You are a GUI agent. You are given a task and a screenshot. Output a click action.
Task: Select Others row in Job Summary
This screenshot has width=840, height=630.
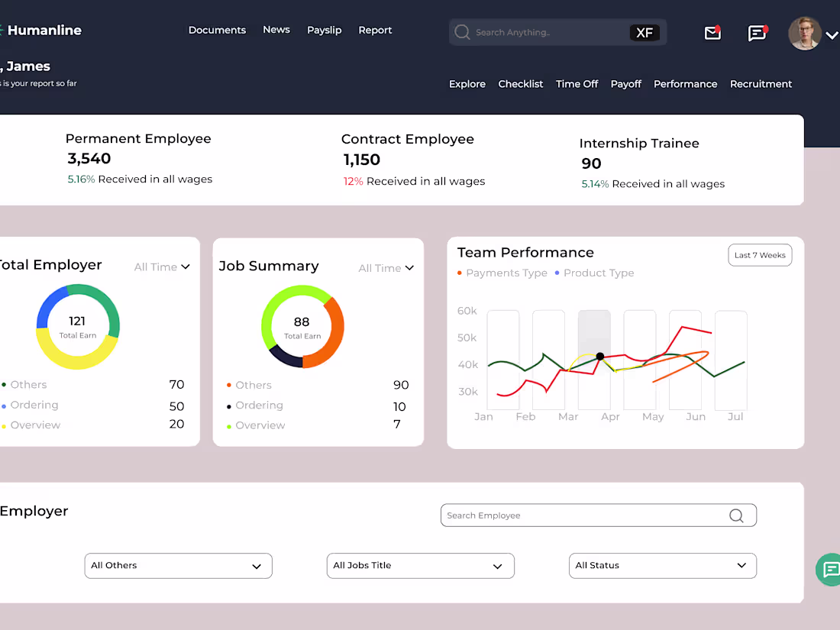(318, 385)
